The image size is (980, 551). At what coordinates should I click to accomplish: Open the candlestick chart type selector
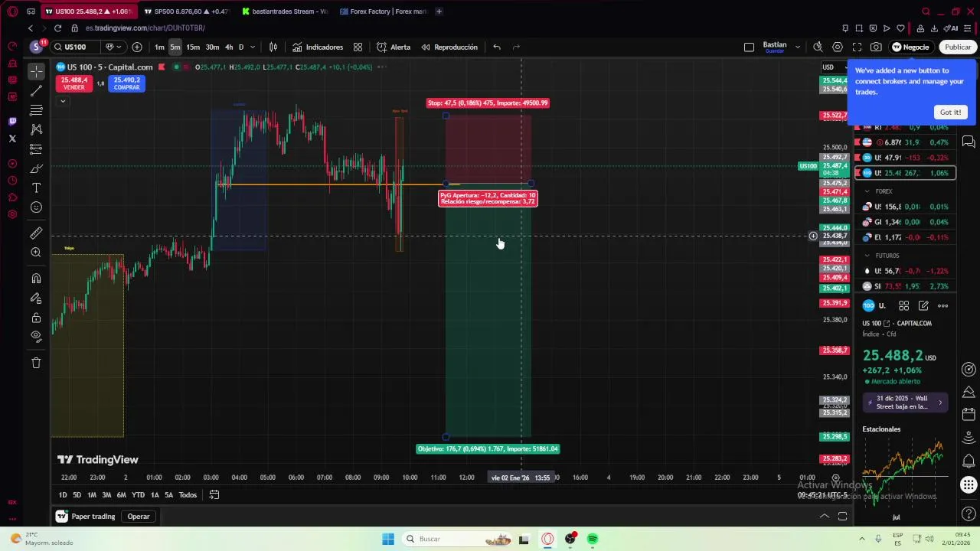pos(273,47)
